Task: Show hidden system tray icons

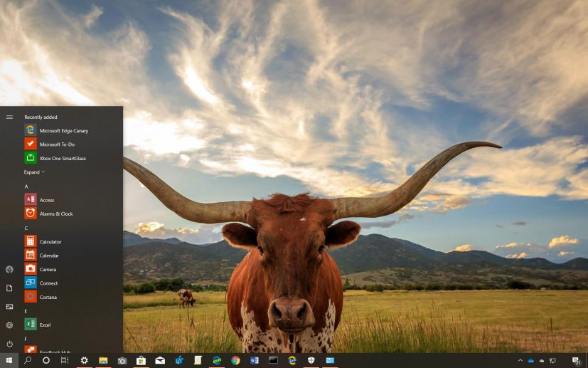Action: (520, 361)
